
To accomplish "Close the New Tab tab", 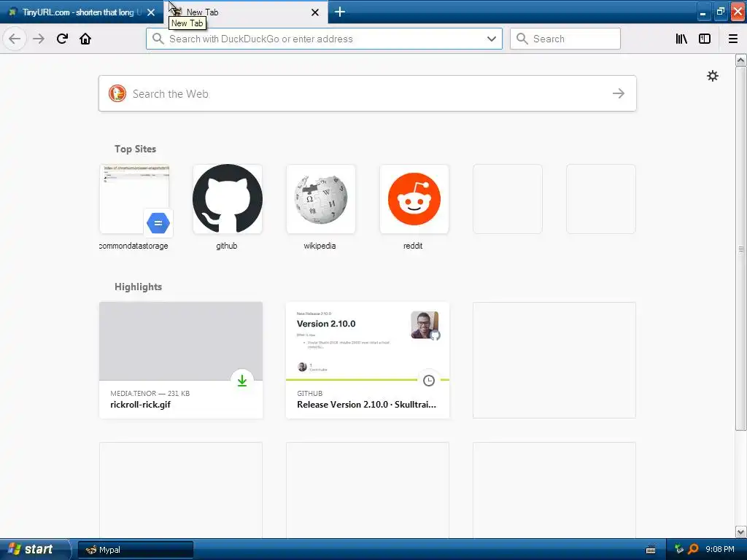I will coord(315,12).
